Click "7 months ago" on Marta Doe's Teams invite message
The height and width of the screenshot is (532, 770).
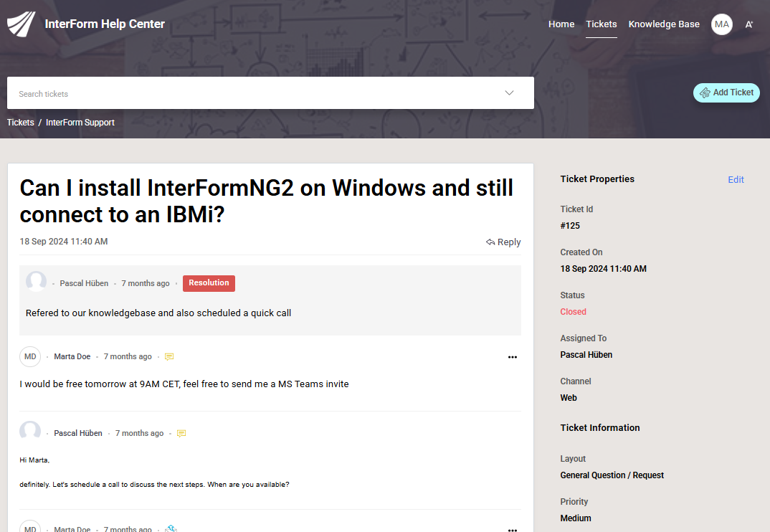[128, 356]
